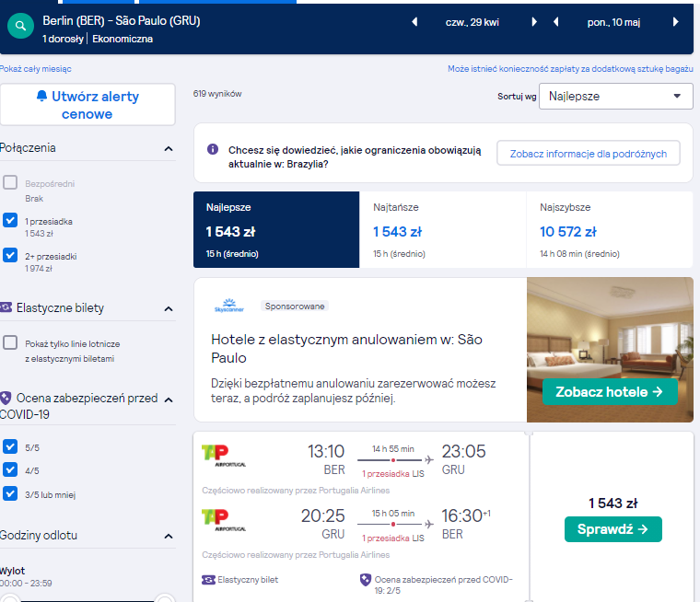700x602 pixels.
Task: Collapse the Połączenia filter section
Action: pos(169,148)
